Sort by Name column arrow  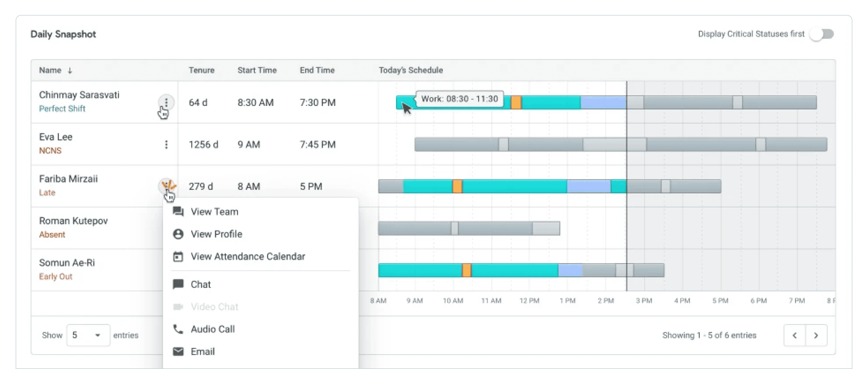(x=70, y=71)
